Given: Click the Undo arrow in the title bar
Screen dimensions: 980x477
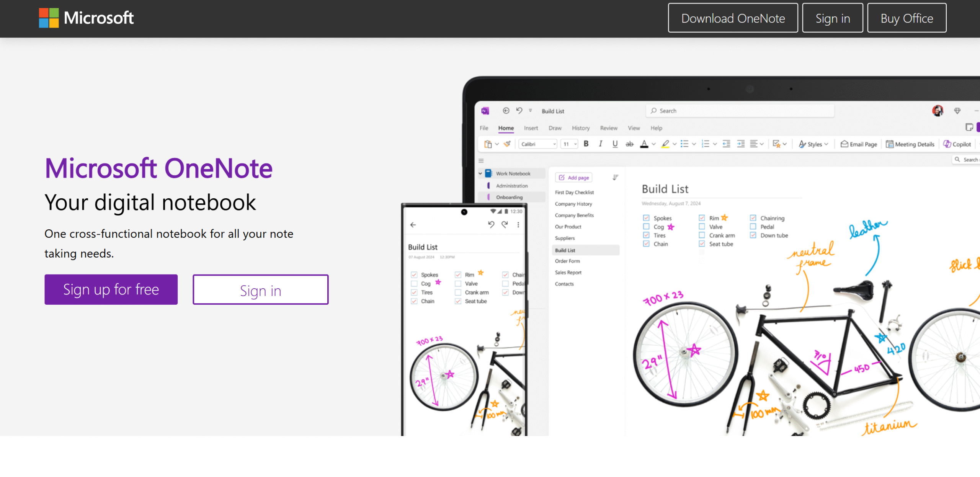Looking at the screenshot, I should tap(519, 111).
